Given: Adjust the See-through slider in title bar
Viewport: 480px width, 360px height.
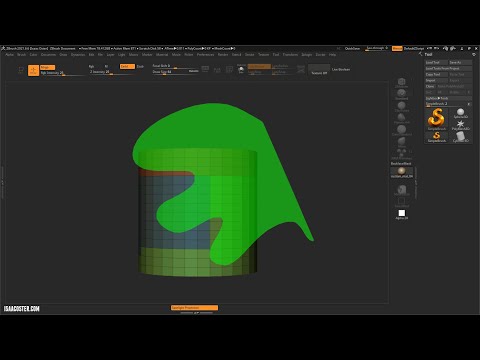Looking at the screenshot, I should (x=377, y=49).
